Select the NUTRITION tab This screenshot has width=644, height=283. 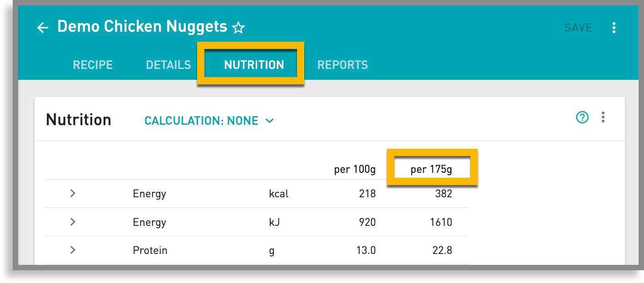coord(253,64)
